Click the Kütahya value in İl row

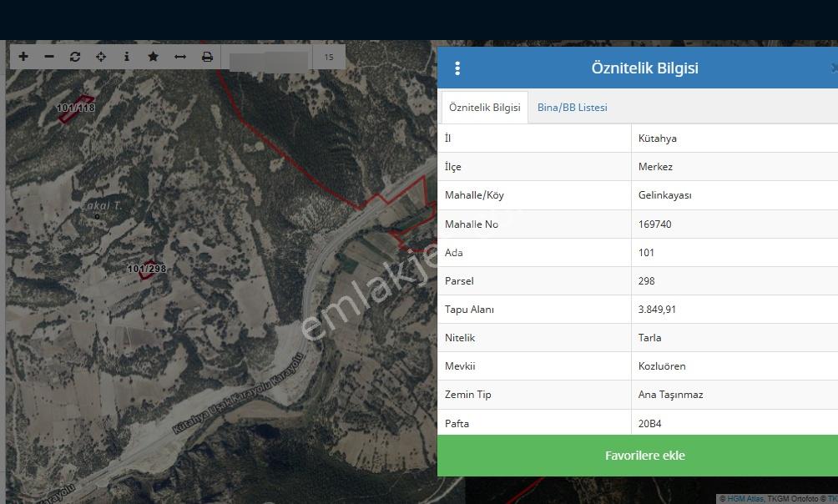click(x=658, y=139)
